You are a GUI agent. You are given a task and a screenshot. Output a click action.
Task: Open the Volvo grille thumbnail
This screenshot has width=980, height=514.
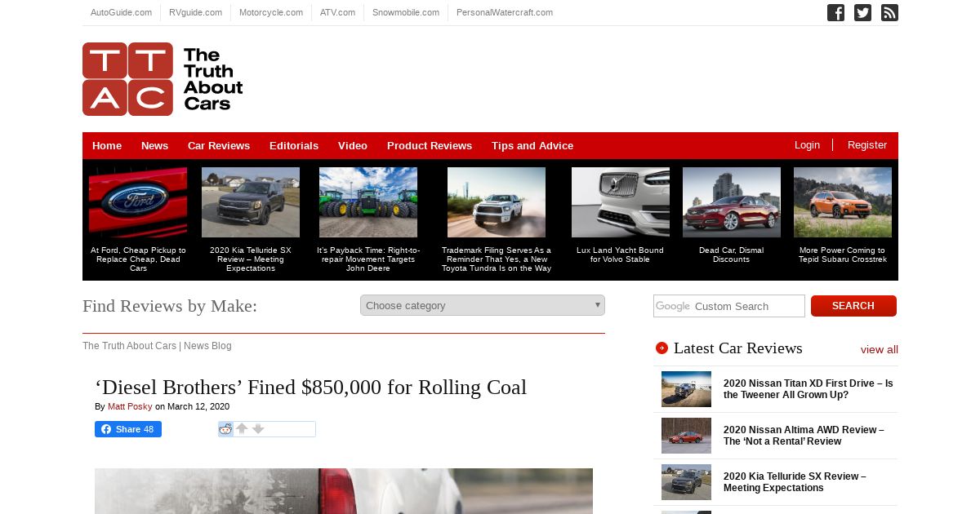(x=621, y=202)
